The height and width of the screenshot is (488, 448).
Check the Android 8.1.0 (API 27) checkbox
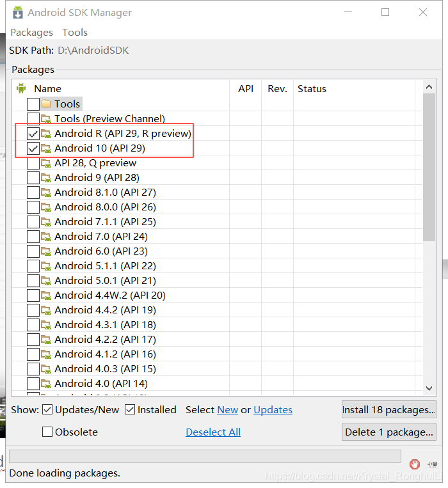tap(33, 193)
